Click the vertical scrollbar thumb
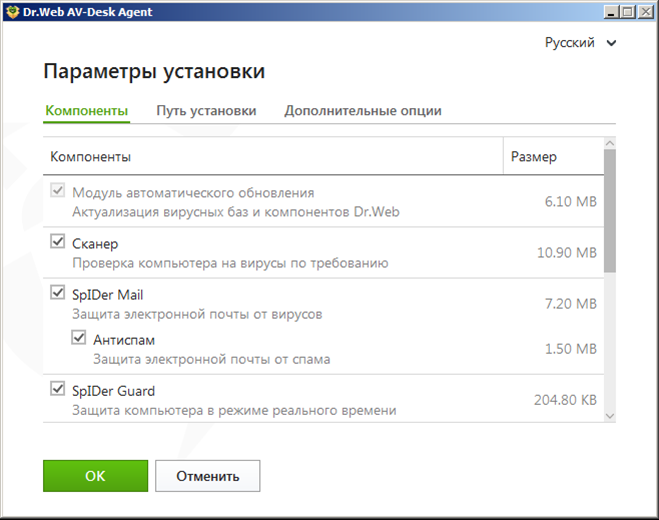 click(610, 210)
